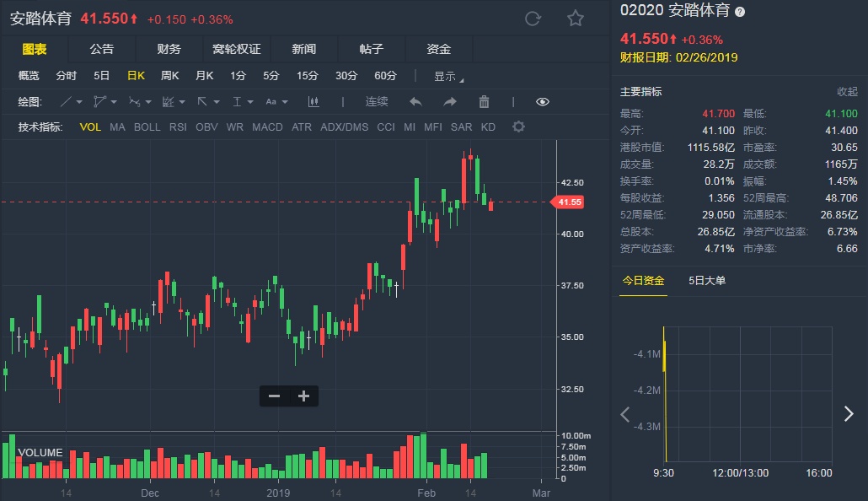Open the 5日大单 tab
The image size is (868, 501).
coord(706,281)
